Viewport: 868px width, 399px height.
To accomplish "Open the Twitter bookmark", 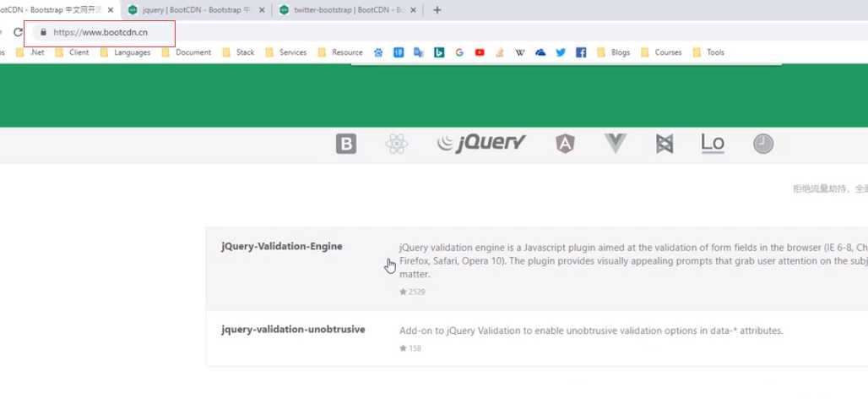I will (x=561, y=52).
